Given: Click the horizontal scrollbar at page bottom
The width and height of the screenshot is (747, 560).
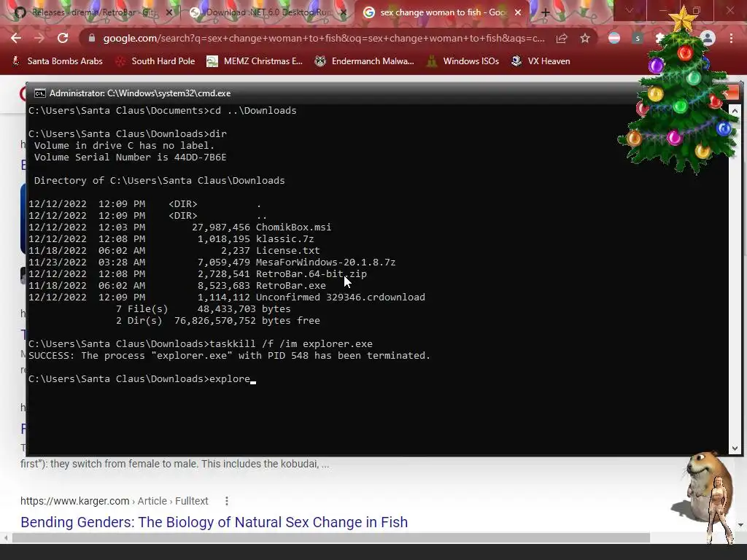Looking at the screenshot, I should coord(330,537).
